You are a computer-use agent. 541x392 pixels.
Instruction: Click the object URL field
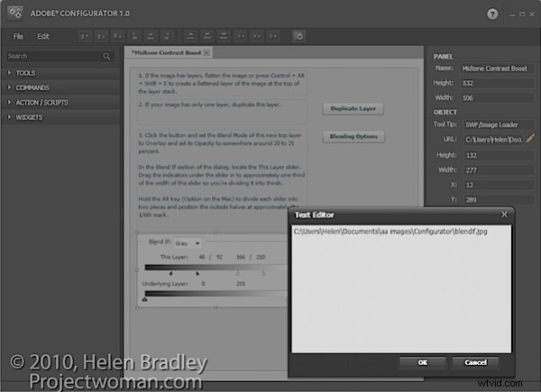[x=494, y=140]
